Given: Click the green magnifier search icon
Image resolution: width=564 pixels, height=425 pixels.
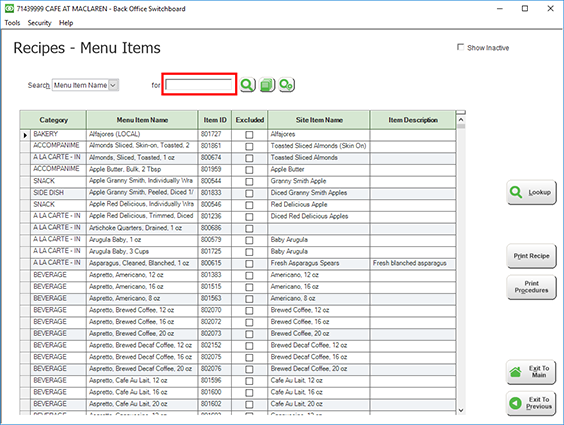Looking at the screenshot, I should 247,85.
